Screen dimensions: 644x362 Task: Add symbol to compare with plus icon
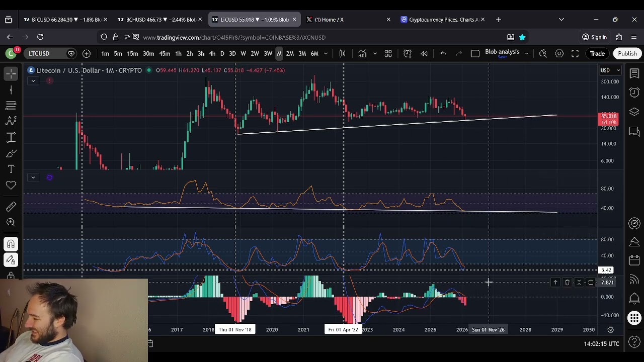pyautogui.click(x=87, y=54)
